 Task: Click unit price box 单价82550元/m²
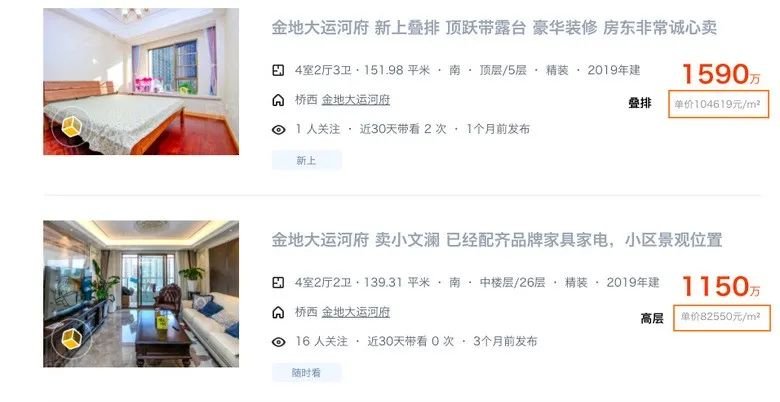721,317
